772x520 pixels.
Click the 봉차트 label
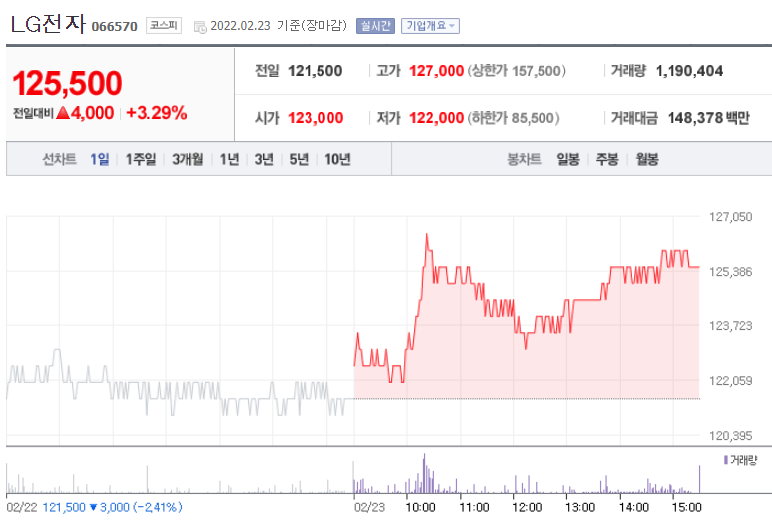click(x=524, y=159)
